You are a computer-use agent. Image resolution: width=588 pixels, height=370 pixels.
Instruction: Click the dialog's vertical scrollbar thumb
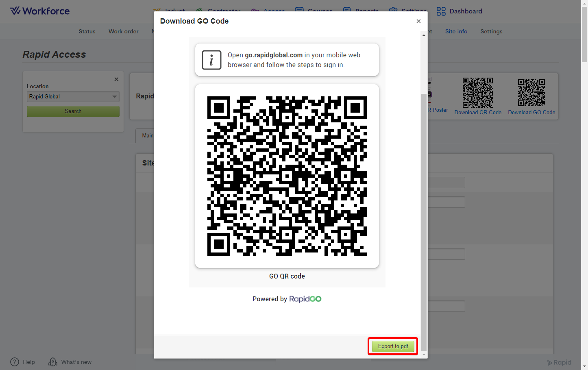pyautogui.click(x=424, y=222)
